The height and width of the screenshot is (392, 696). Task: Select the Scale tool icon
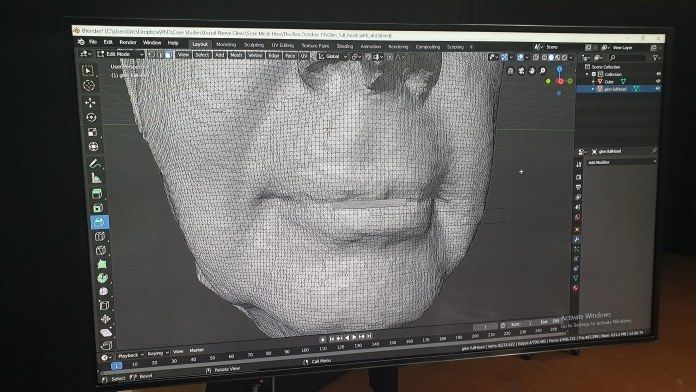tap(92, 132)
